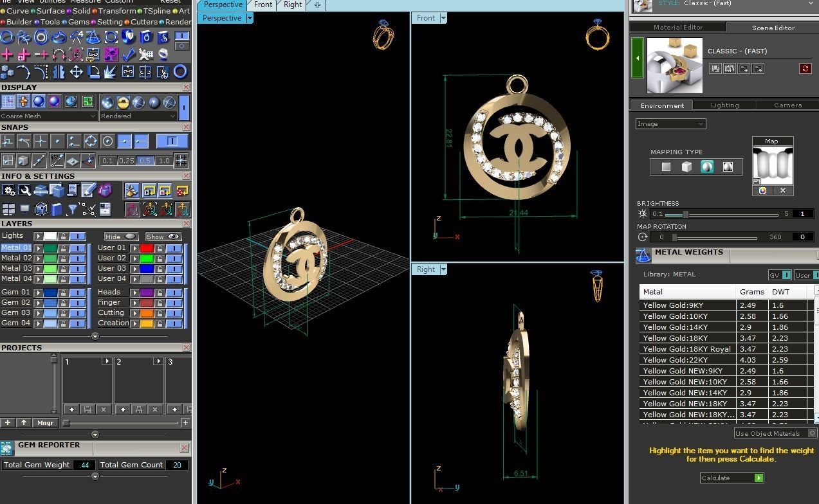Click the grid snap settings icon
This screenshot has height=504, width=819.
181,160
